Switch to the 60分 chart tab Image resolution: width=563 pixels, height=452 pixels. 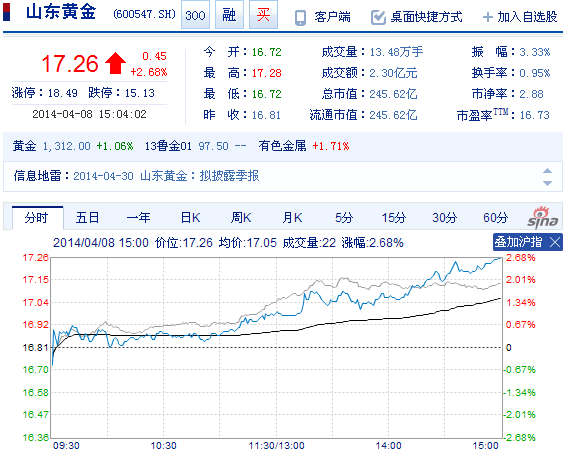tap(495, 218)
